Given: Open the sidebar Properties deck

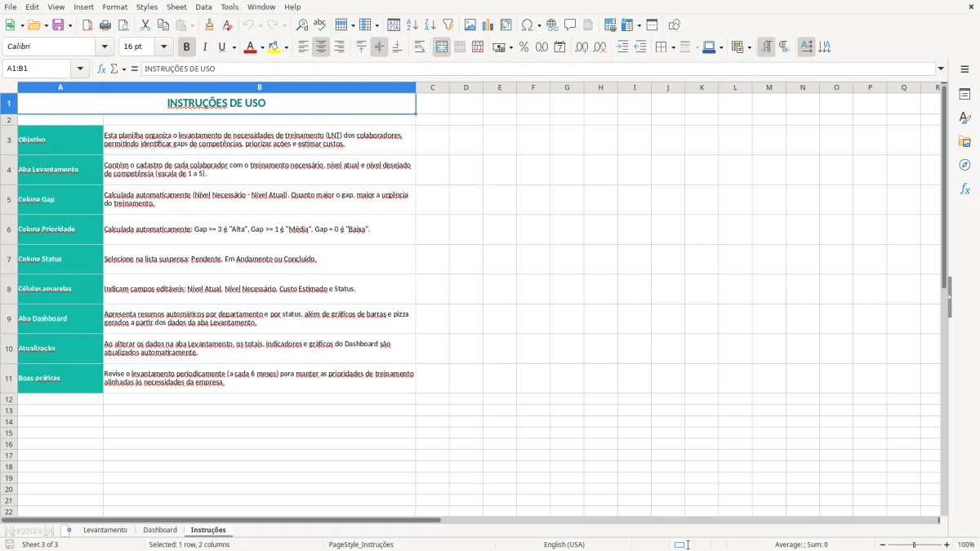Looking at the screenshot, I should point(964,94).
